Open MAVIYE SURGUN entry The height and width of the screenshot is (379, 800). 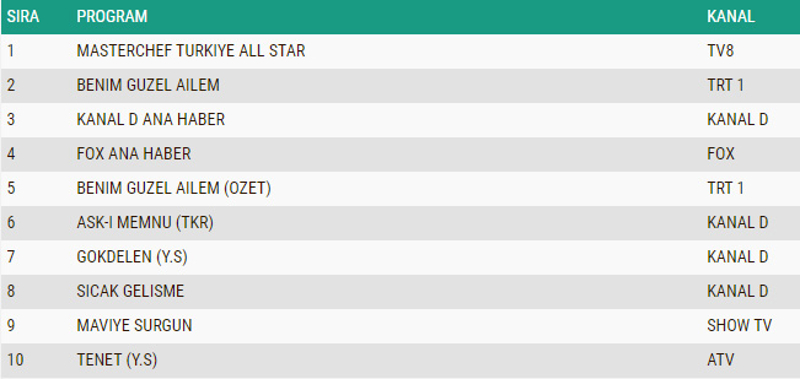click(134, 325)
